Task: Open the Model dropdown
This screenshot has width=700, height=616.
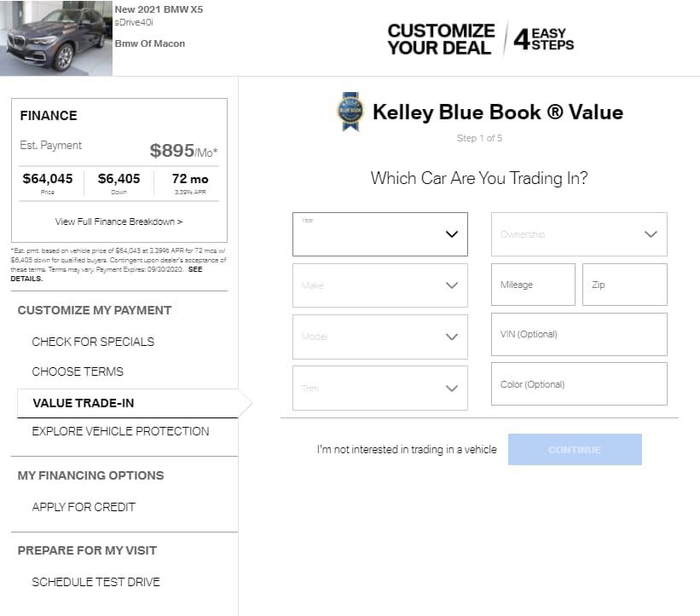Action: click(380, 337)
